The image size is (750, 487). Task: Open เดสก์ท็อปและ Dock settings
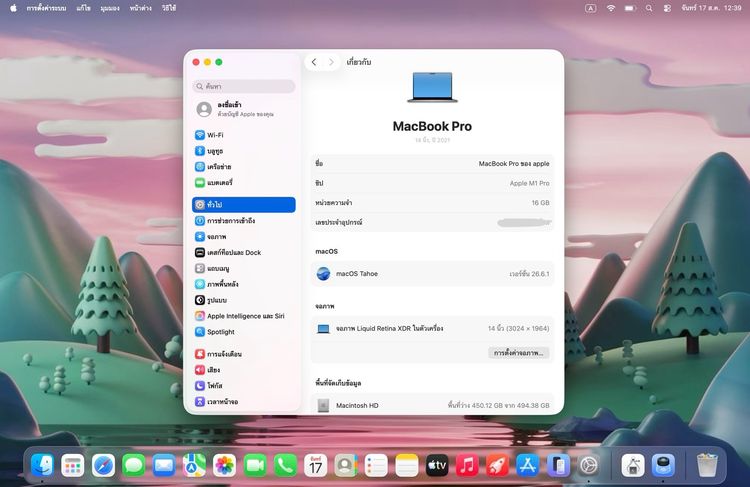point(243,252)
